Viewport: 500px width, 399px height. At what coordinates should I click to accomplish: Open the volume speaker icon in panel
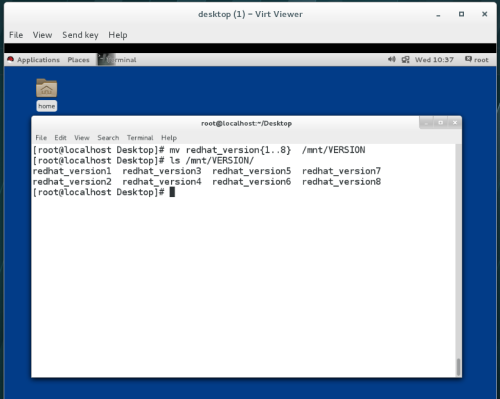(391, 59)
